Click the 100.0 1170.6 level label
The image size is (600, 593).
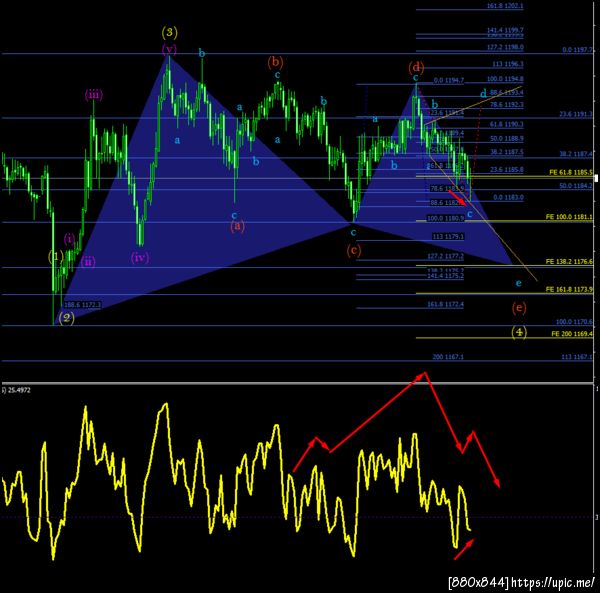(x=574, y=322)
